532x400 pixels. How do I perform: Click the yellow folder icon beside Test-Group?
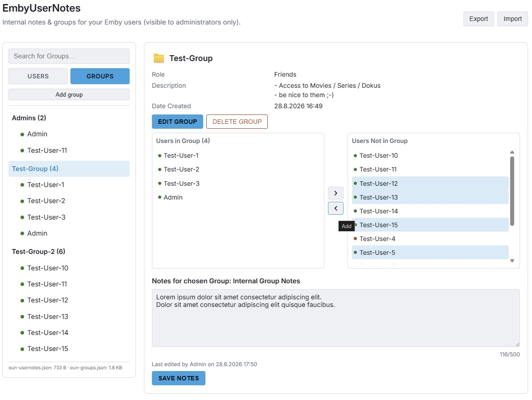coord(159,58)
